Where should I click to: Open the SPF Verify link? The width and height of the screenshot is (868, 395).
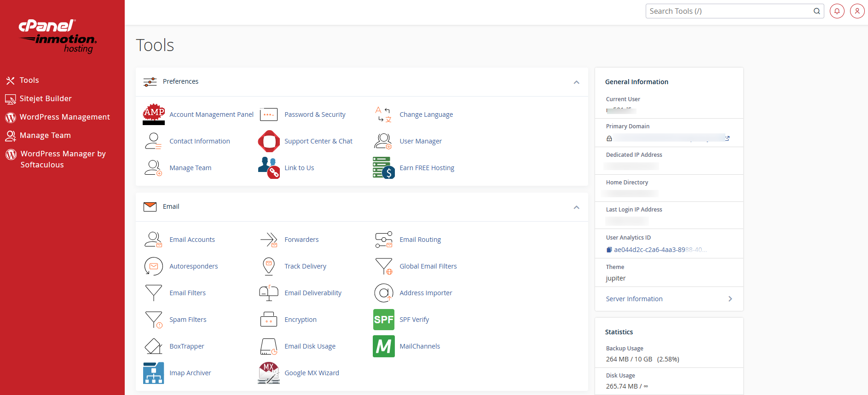(x=414, y=320)
